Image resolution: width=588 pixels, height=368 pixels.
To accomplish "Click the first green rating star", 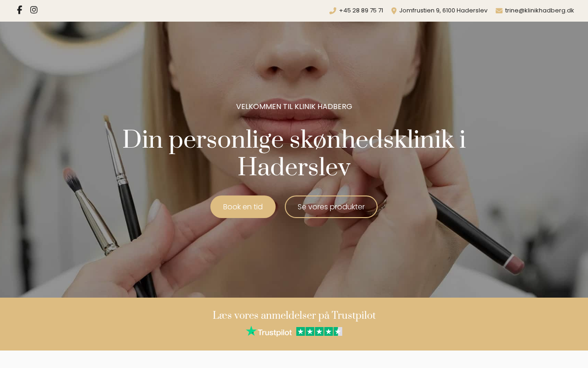I will [301, 331].
